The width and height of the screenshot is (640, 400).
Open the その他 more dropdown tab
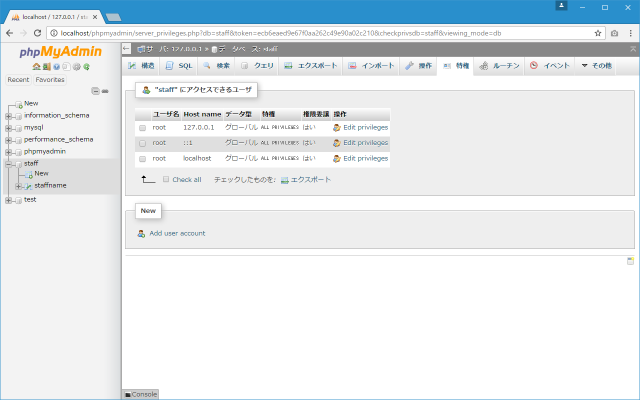596,66
